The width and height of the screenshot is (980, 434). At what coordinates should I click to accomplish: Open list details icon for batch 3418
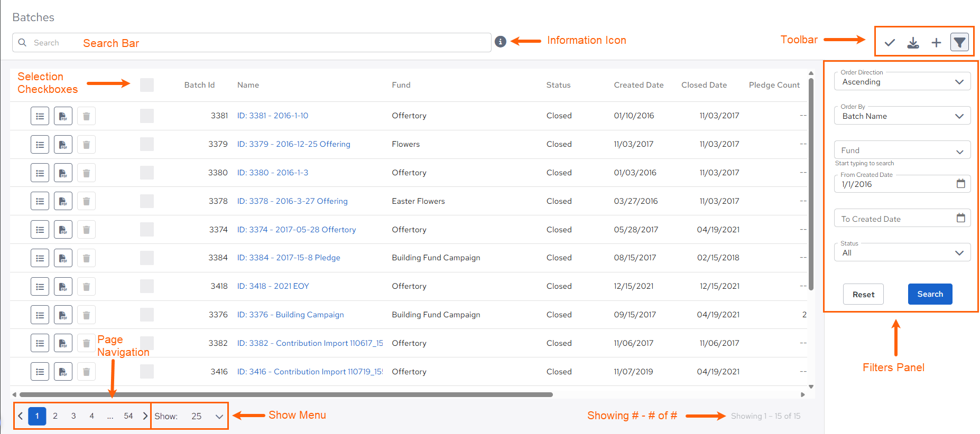click(x=40, y=287)
